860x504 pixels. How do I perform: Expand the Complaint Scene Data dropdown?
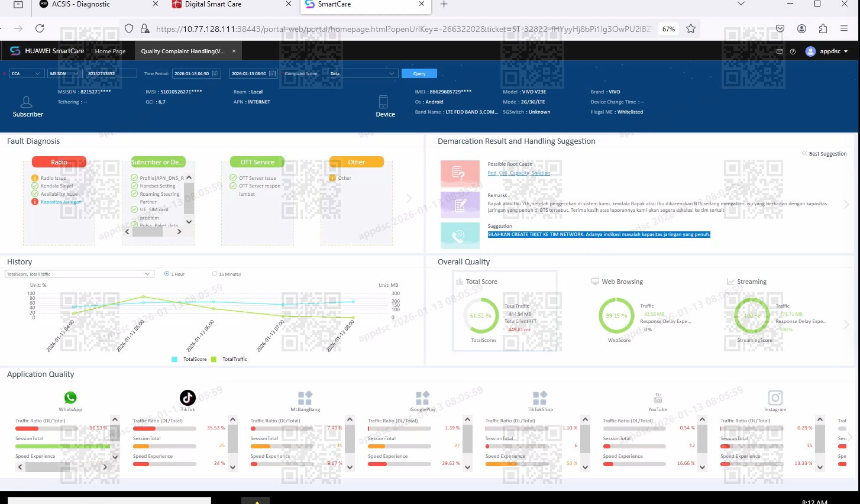[362, 73]
